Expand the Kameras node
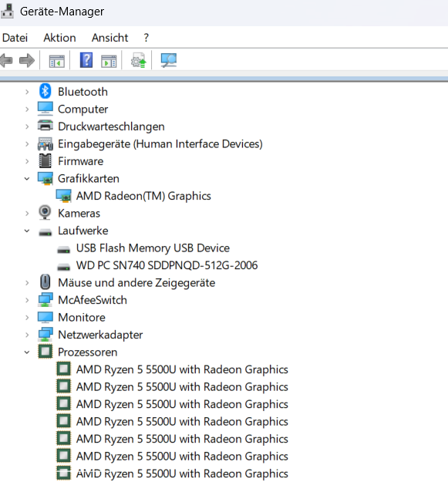This screenshot has width=448, height=482. pyautogui.click(x=27, y=214)
